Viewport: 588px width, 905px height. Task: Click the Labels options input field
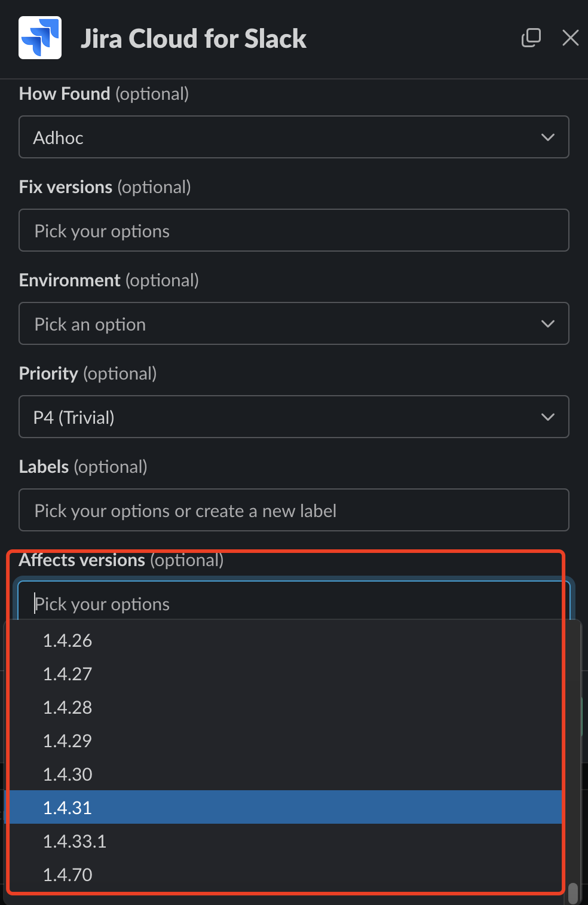[x=294, y=510]
